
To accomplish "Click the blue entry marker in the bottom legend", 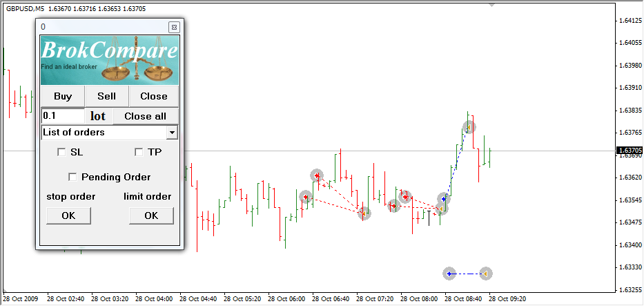I will (x=449, y=274).
